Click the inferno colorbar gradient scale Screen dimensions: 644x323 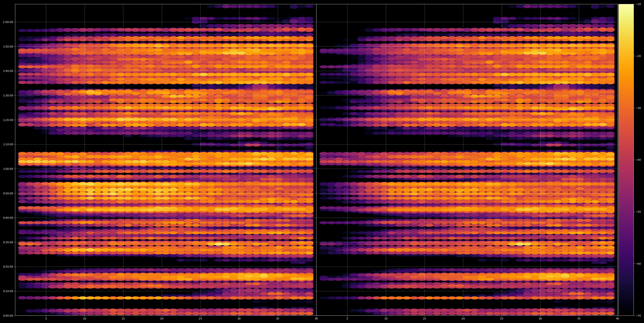coord(626,160)
